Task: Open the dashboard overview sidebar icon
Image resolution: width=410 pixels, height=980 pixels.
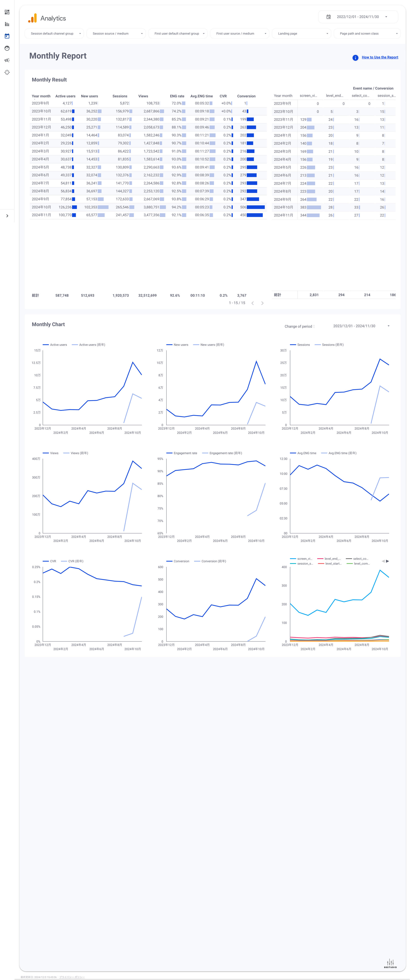Action: 7,12
